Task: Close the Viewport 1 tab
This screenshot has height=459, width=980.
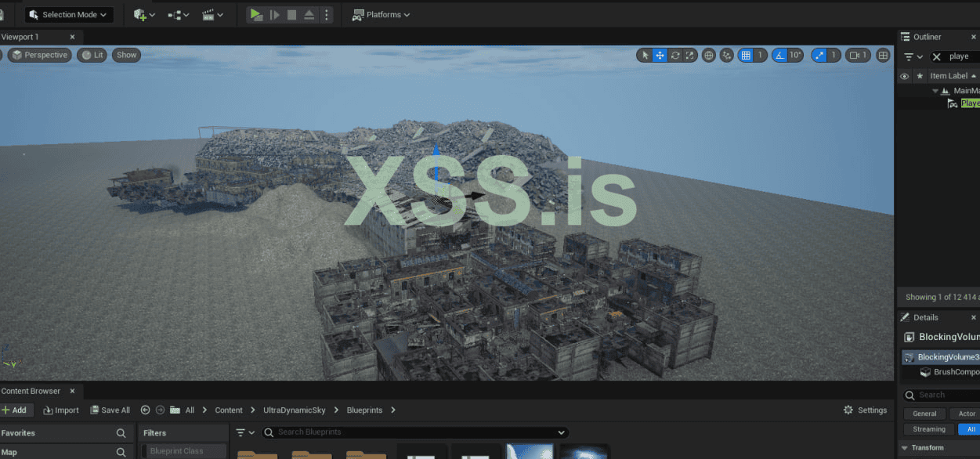Action: click(x=73, y=37)
